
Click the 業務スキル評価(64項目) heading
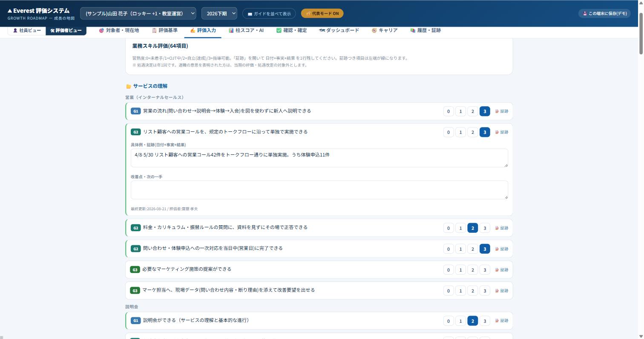coord(160,46)
